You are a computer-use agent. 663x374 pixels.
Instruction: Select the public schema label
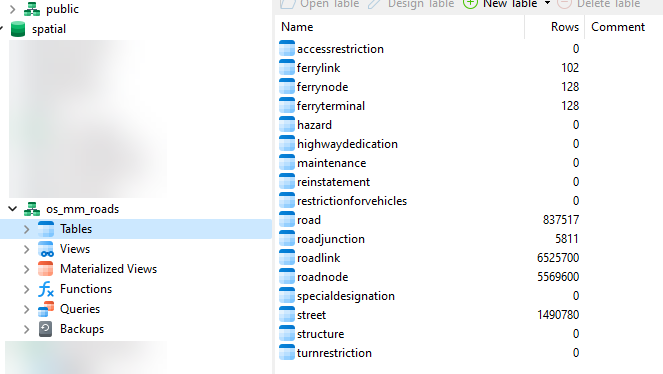pyautogui.click(x=62, y=9)
